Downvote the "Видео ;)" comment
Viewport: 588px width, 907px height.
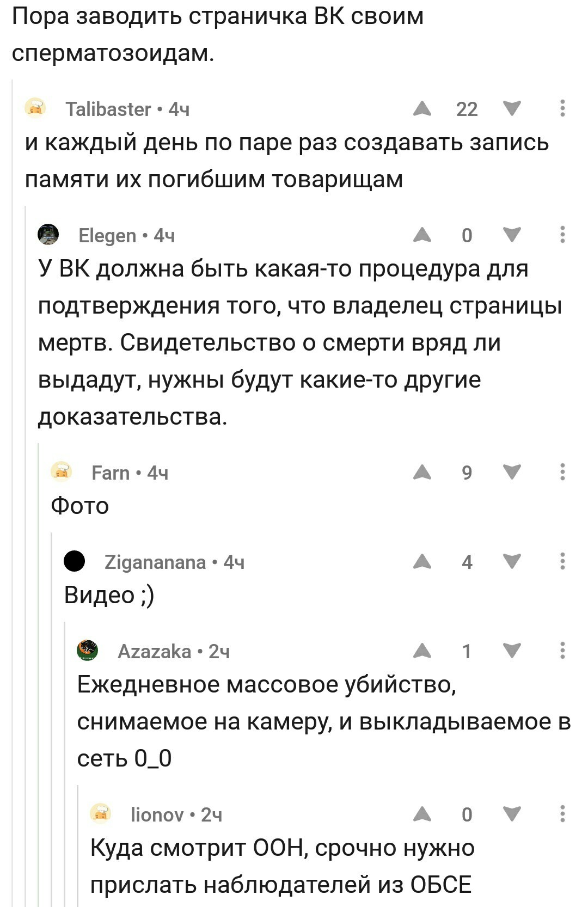(x=512, y=562)
